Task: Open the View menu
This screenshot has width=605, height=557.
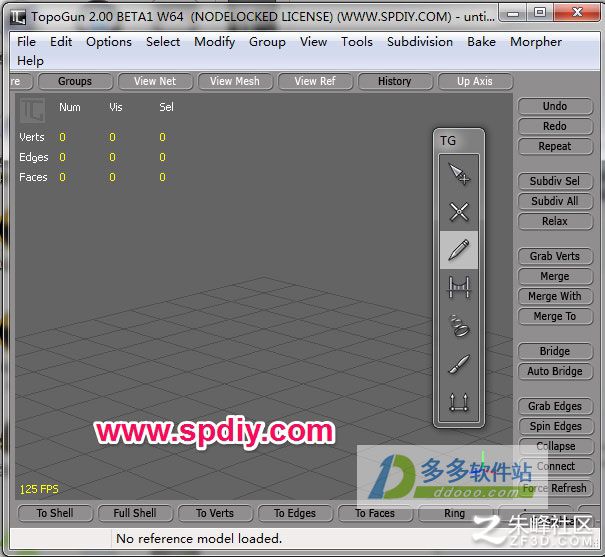Action: click(313, 42)
